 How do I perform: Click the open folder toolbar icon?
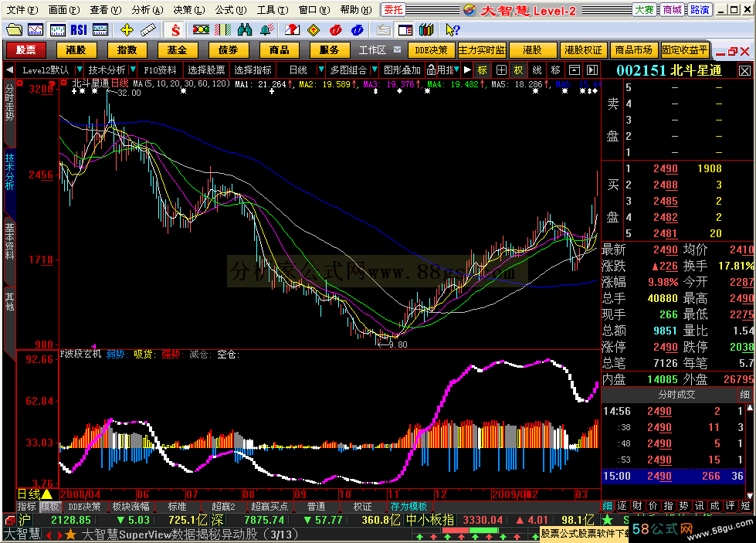14,30
